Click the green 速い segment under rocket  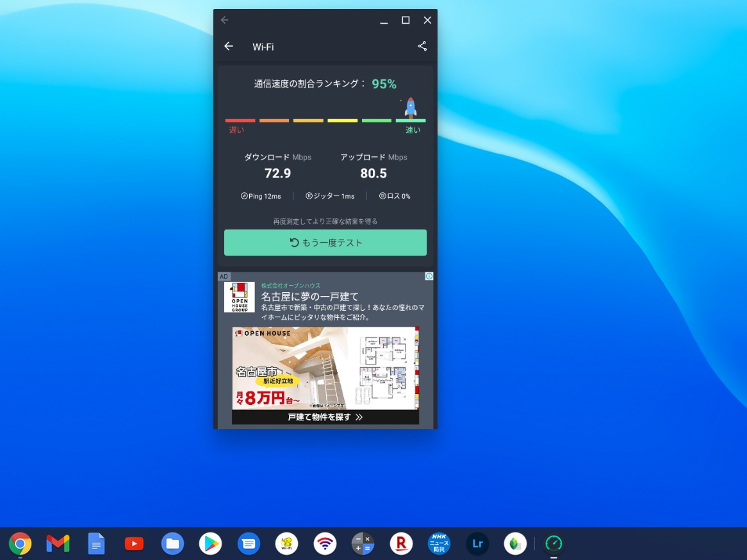tap(411, 120)
